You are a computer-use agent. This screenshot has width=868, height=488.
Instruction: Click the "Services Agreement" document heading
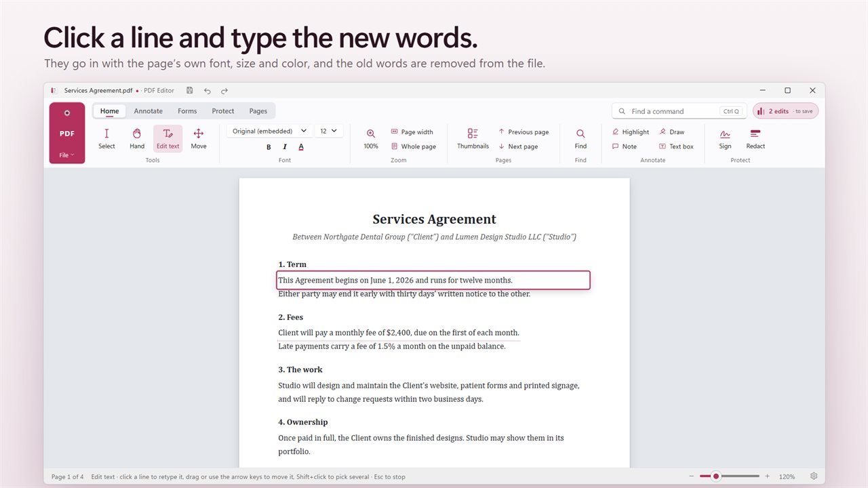[435, 220]
